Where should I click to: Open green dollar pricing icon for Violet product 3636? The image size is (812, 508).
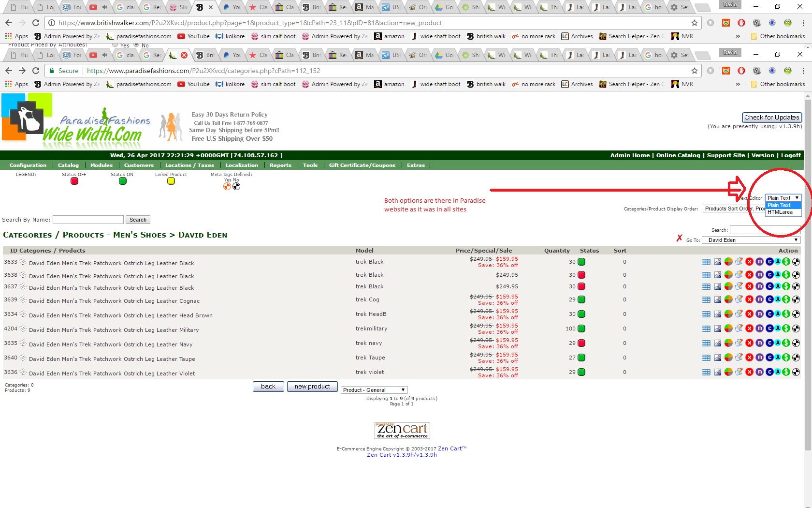(x=786, y=372)
